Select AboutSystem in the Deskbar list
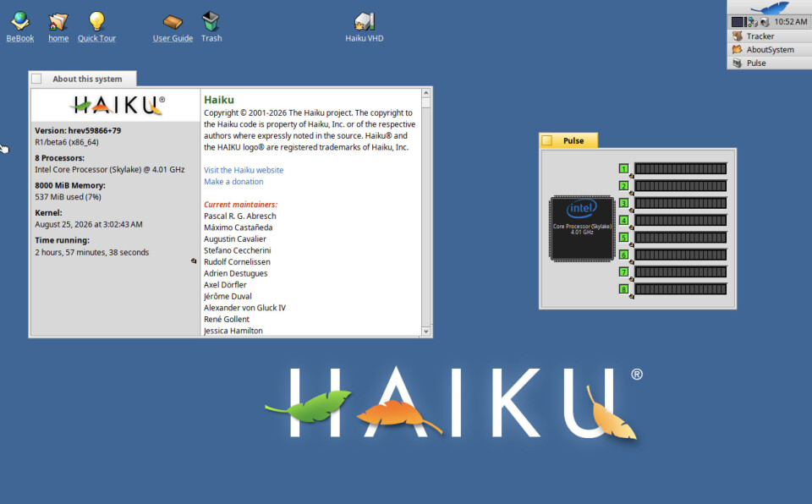Screen dimensions: 812x504 coord(770,50)
